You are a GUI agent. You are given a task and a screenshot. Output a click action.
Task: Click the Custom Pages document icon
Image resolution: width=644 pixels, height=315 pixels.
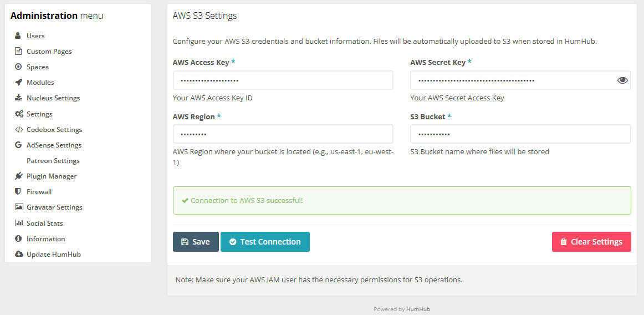point(18,52)
